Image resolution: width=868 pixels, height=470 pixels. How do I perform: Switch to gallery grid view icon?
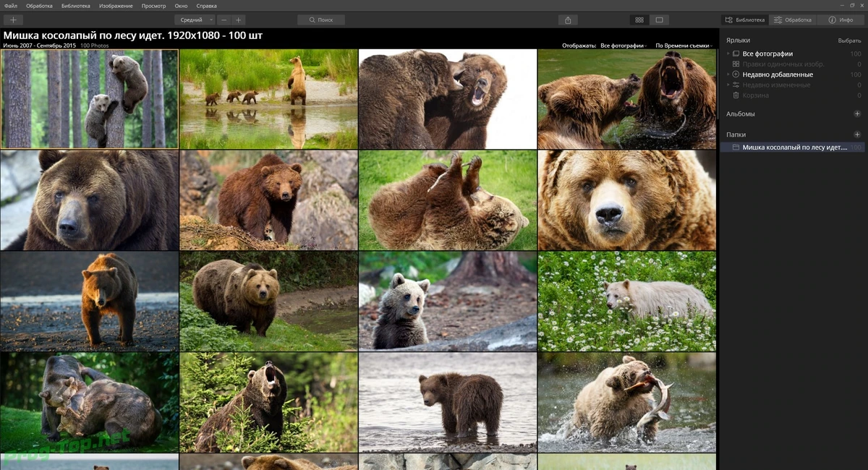click(x=639, y=20)
